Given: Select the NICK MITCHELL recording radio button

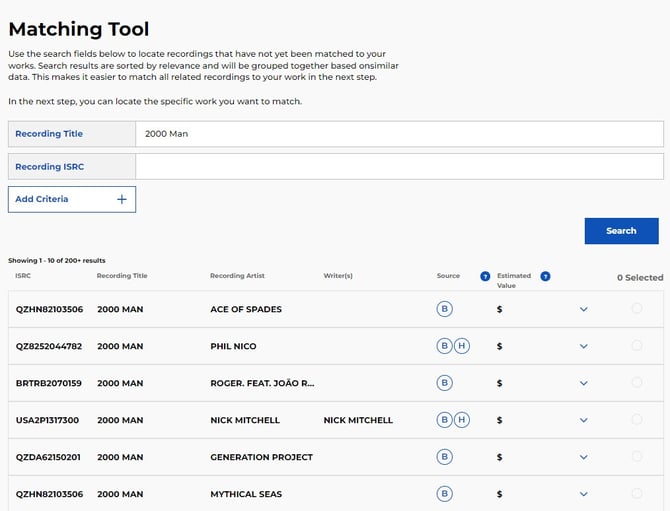Looking at the screenshot, I should click(637, 419).
